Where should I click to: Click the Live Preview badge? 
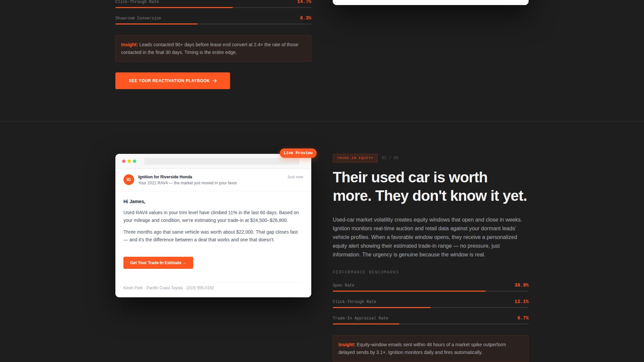(298, 153)
